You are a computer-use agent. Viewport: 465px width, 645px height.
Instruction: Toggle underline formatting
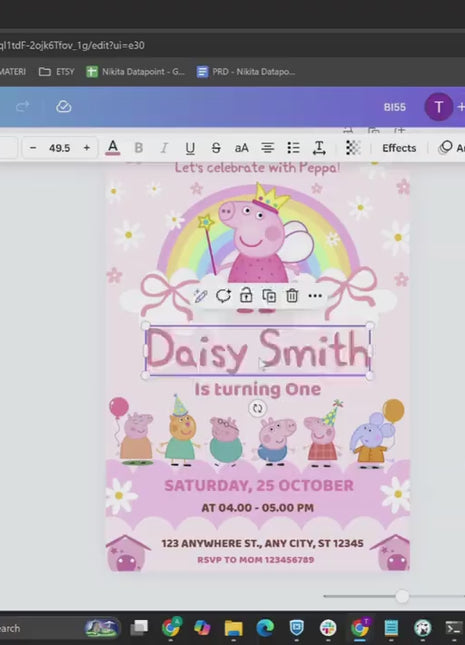(x=190, y=148)
